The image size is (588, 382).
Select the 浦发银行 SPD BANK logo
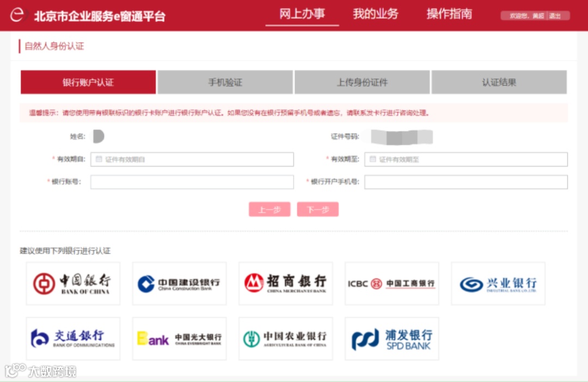[392, 338]
